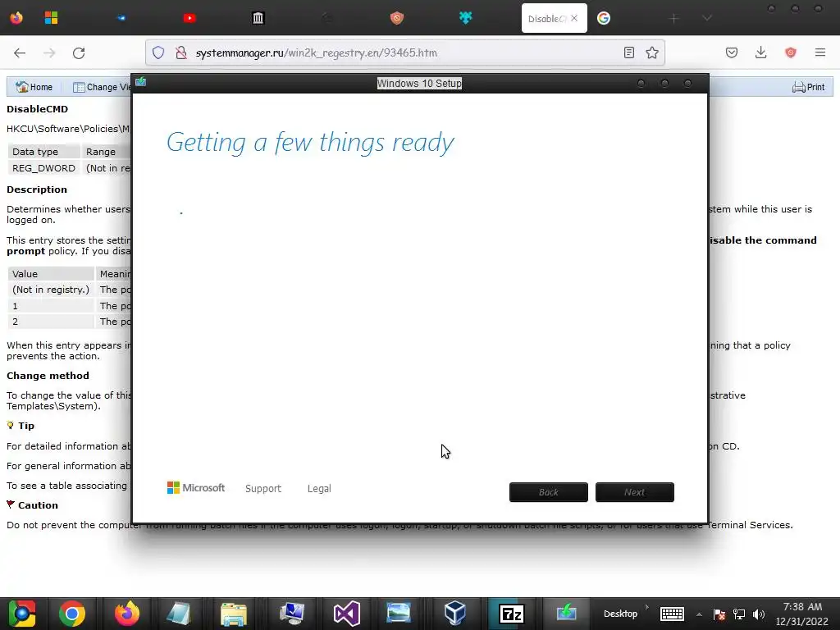Bookmark this page with the star
The width and height of the screenshot is (840, 630).
pyautogui.click(x=652, y=52)
